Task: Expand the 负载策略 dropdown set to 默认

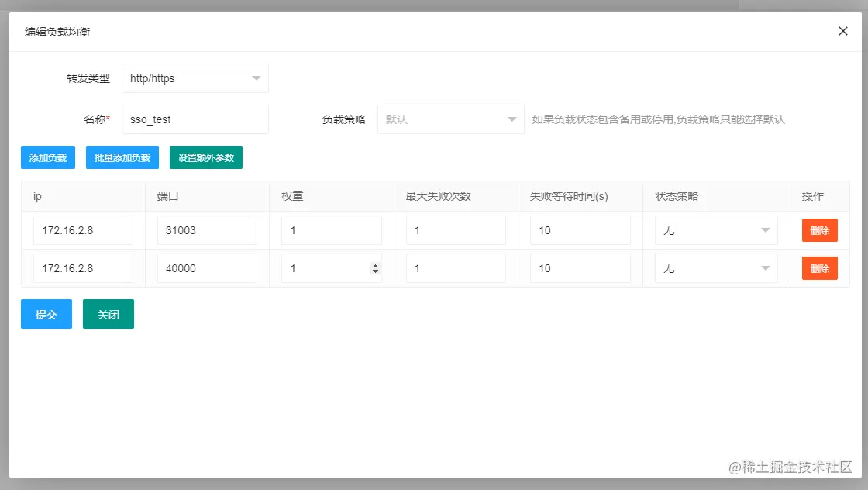Action: [450, 119]
